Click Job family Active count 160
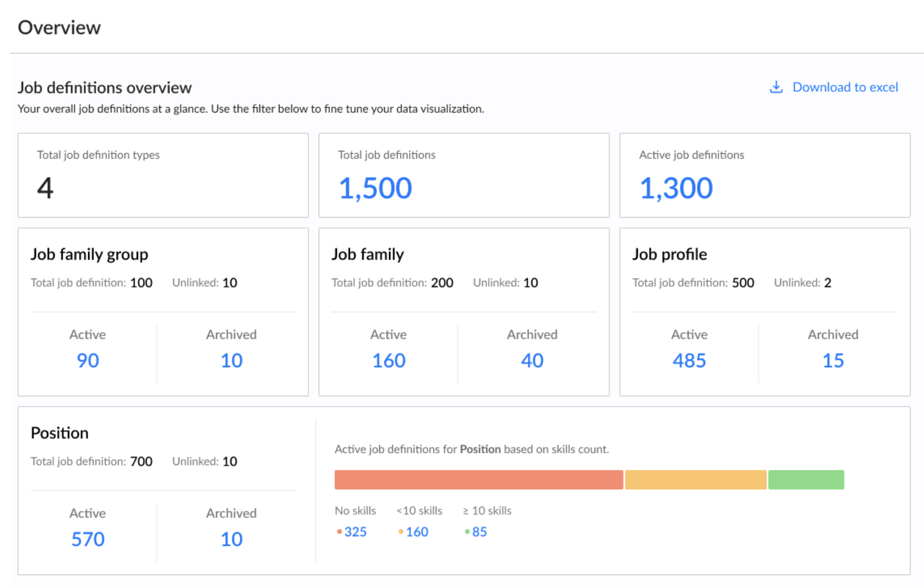Image resolution: width=924 pixels, height=586 pixels. coord(389,360)
